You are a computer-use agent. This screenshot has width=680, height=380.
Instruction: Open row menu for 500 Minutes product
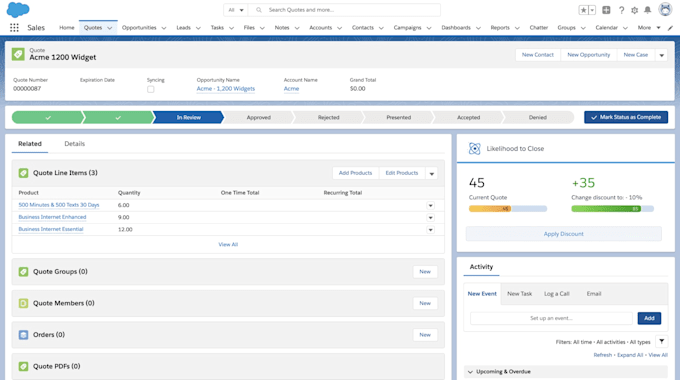430,205
